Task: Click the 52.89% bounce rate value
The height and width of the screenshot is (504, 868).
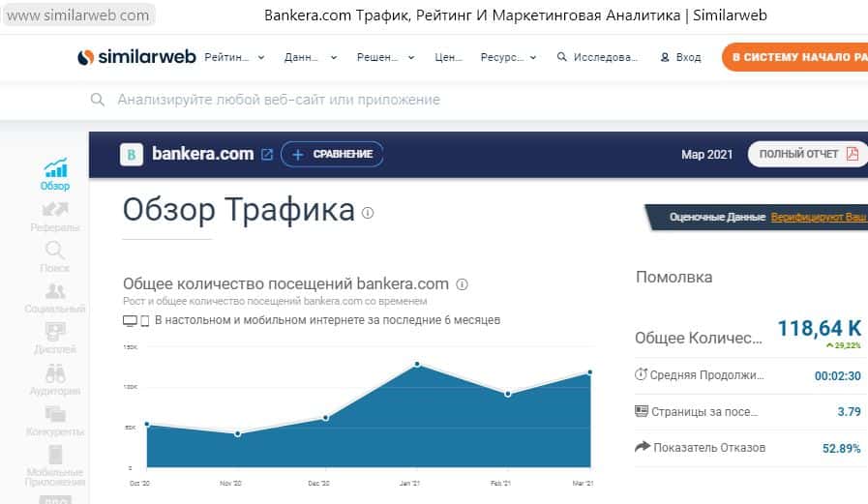Action: tap(842, 448)
